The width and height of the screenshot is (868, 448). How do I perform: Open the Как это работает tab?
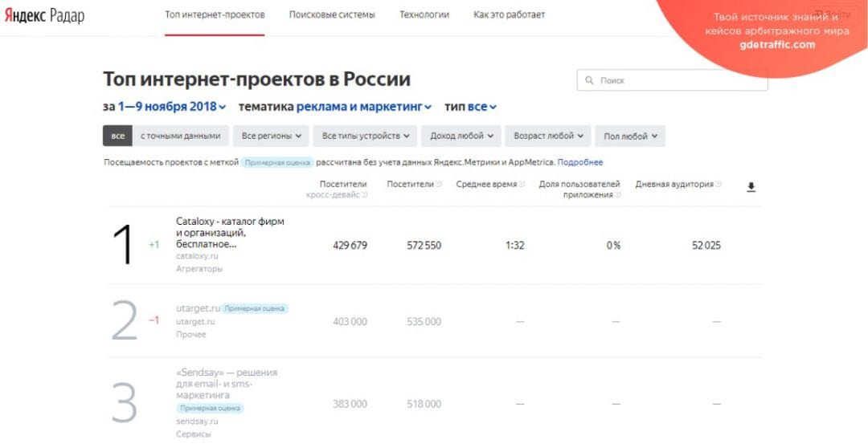coord(510,15)
